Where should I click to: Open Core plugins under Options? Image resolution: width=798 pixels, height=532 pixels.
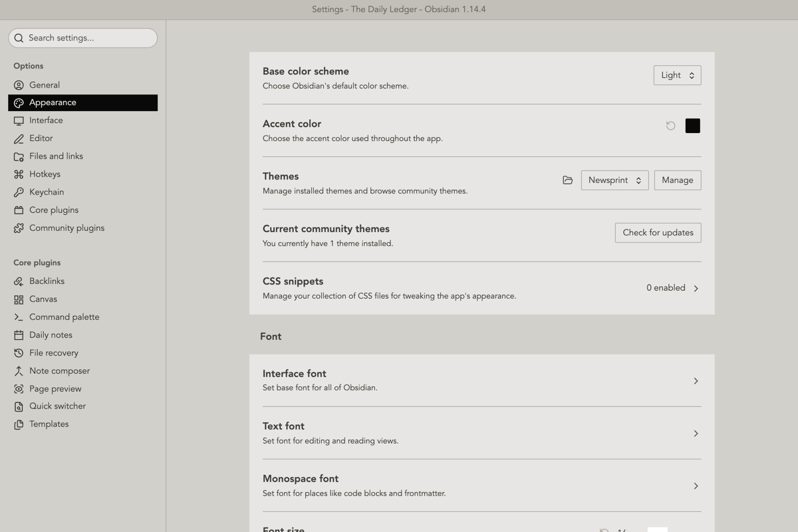(x=82, y=210)
